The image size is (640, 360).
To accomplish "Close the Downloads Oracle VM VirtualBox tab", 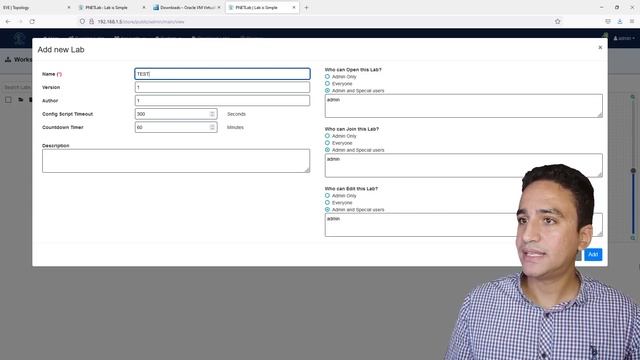I will [x=219, y=7].
